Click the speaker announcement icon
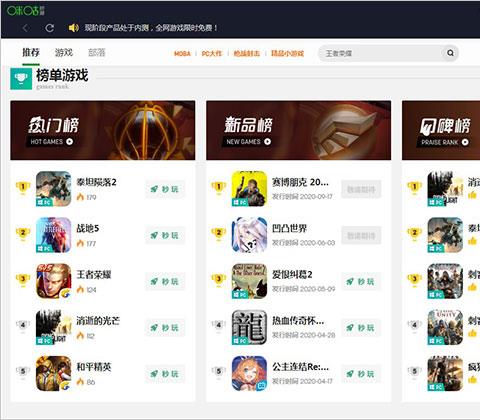 [73, 28]
